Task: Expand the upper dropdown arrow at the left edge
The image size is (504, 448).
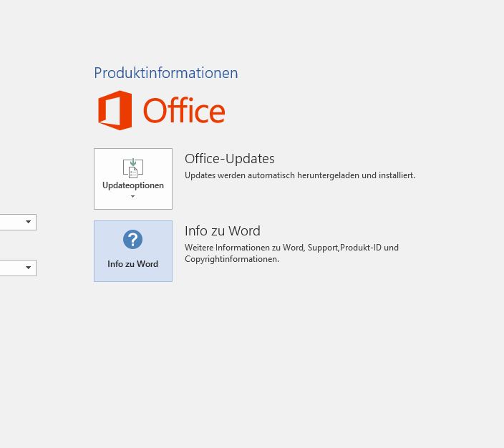Action: click(x=29, y=222)
